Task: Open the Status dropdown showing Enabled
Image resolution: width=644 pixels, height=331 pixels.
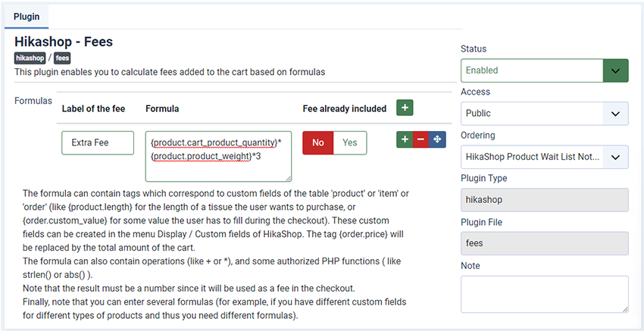Action: pyautogui.click(x=545, y=70)
